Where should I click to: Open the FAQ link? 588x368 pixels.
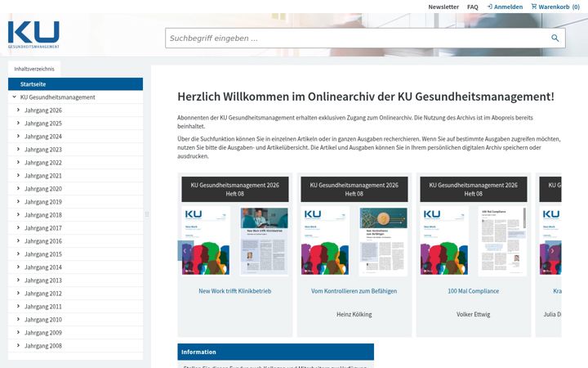click(x=473, y=7)
